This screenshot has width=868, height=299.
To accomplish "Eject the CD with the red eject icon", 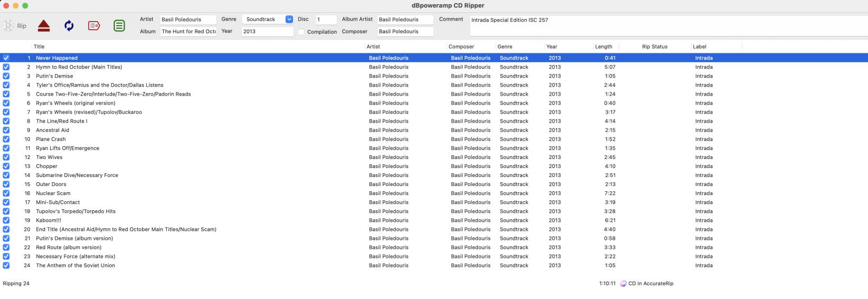I will click(44, 26).
